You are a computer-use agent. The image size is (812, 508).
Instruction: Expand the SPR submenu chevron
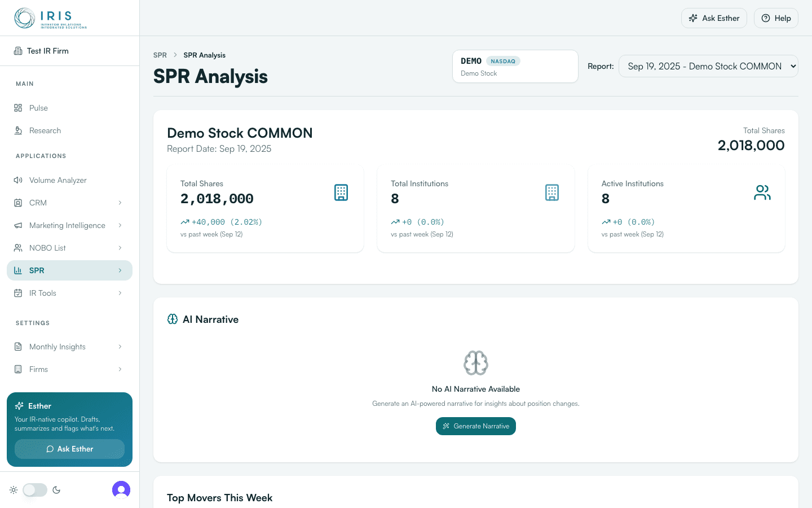pyautogui.click(x=120, y=270)
